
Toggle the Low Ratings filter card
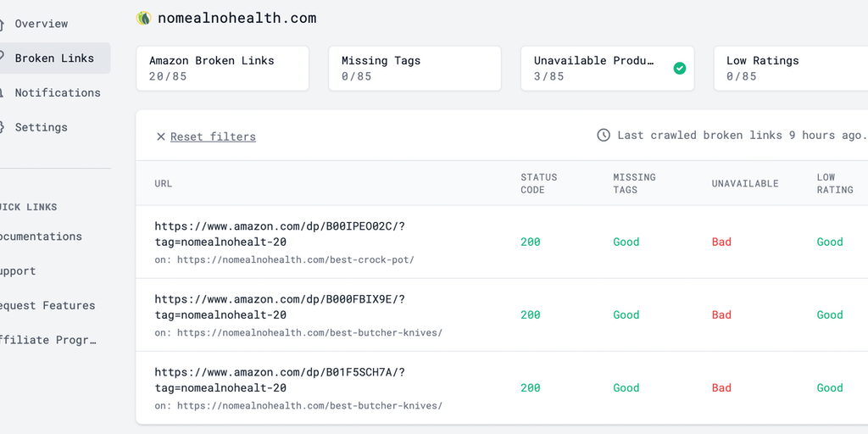tap(790, 68)
